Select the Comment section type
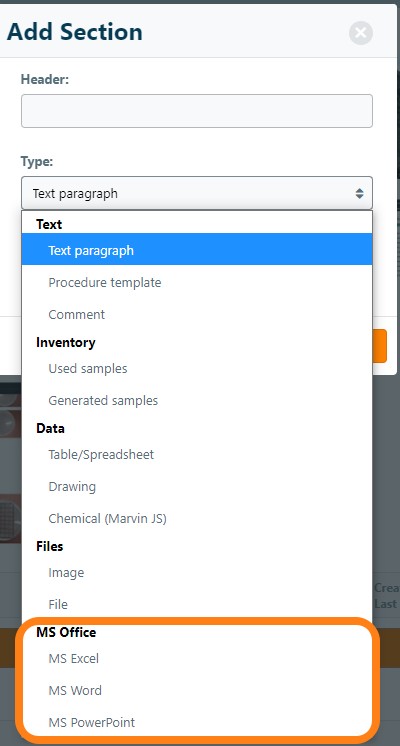This screenshot has width=400, height=746. pyautogui.click(x=197, y=314)
